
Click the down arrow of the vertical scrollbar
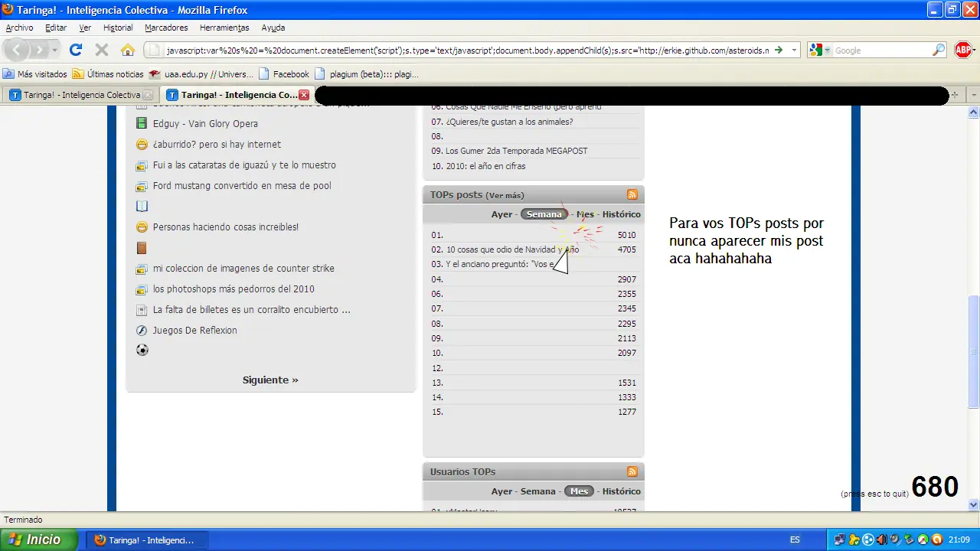pos(973,505)
